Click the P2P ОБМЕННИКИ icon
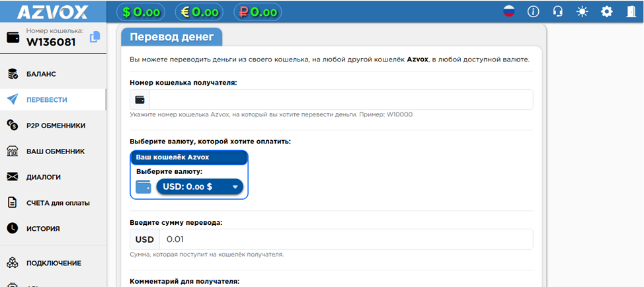This screenshot has height=287, width=644. click(x=13, y=125)
